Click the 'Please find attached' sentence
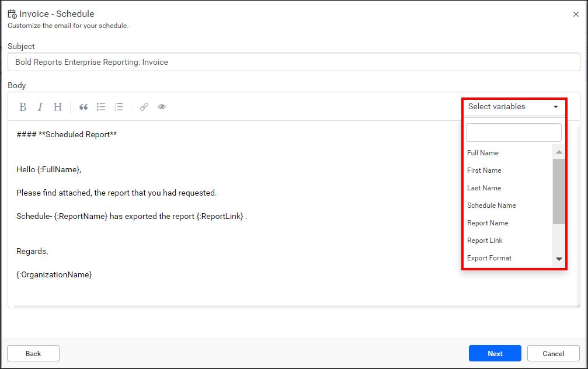This screenshot has height=369, width=588. (x=116, y=193)
